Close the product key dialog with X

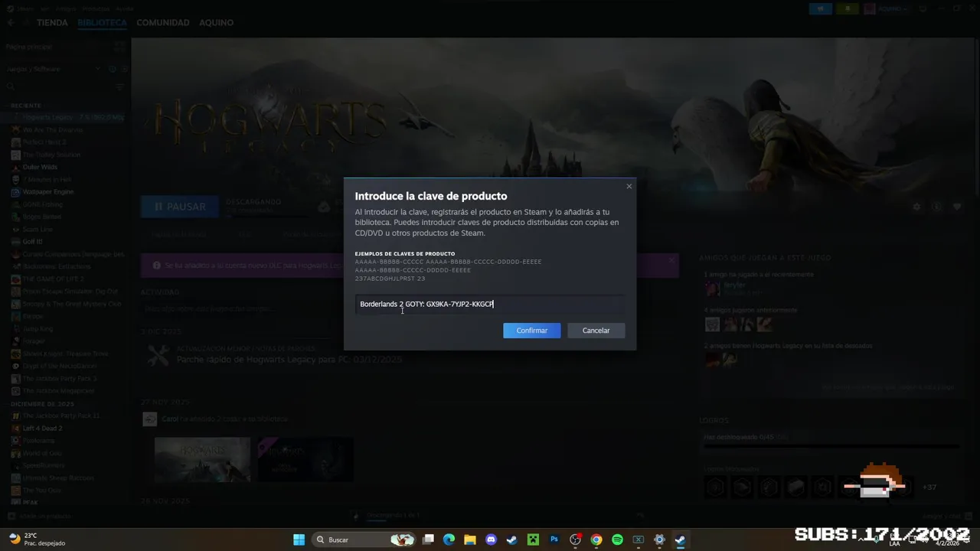629,186
